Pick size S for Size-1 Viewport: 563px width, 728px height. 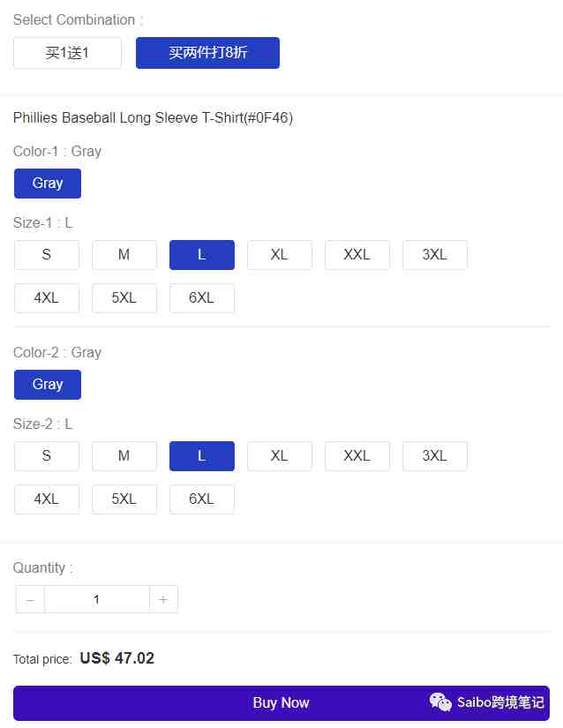47,255
